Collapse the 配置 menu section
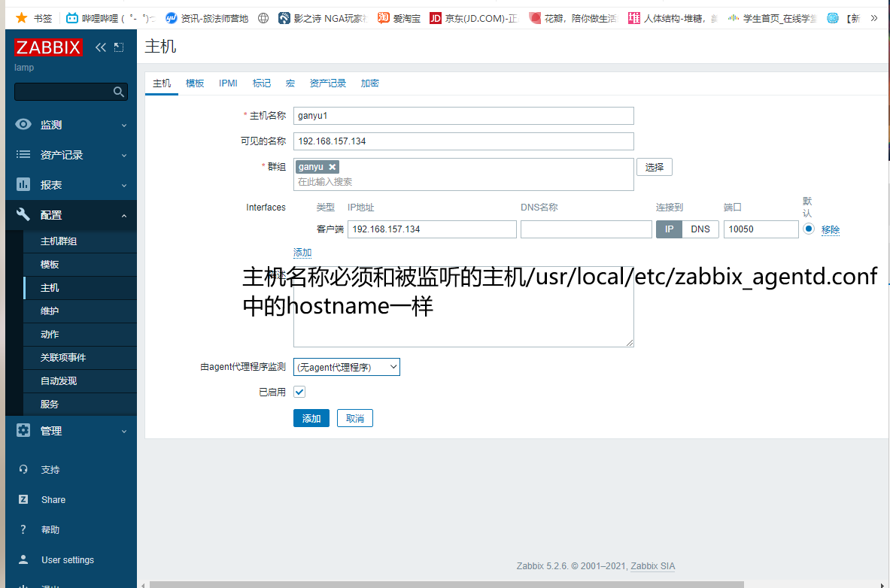The image size is (890, 588). point(124,215)
